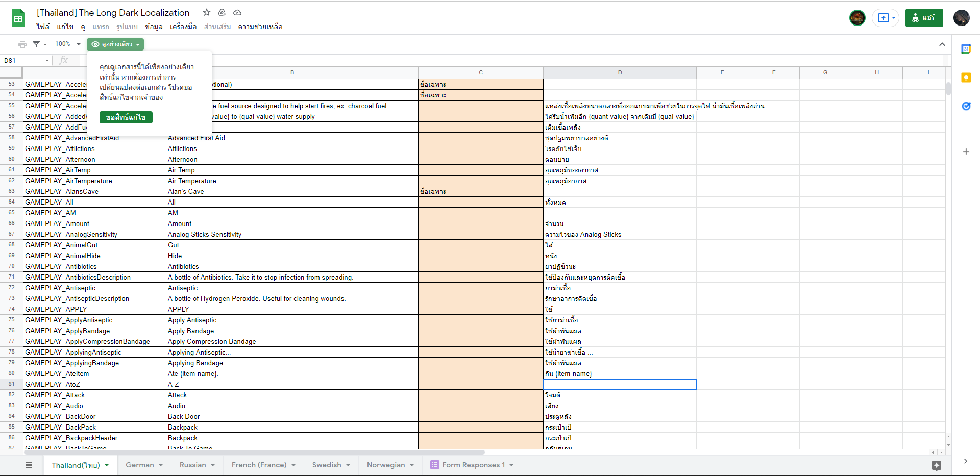
Task: Select the cell Apply Compression Bandage
Action: 292,341
